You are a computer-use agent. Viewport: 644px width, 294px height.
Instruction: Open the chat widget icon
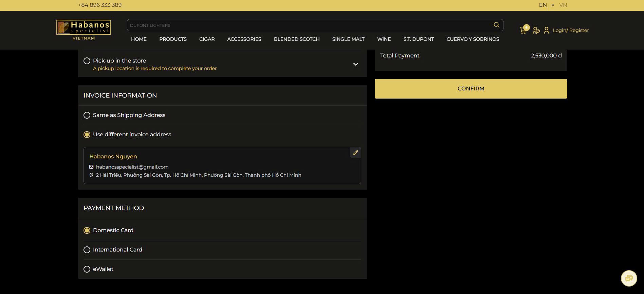pos(629,278)
